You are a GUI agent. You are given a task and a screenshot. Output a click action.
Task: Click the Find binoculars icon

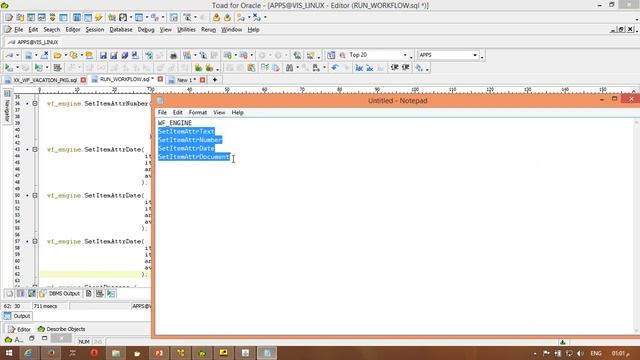coord(289,68)
